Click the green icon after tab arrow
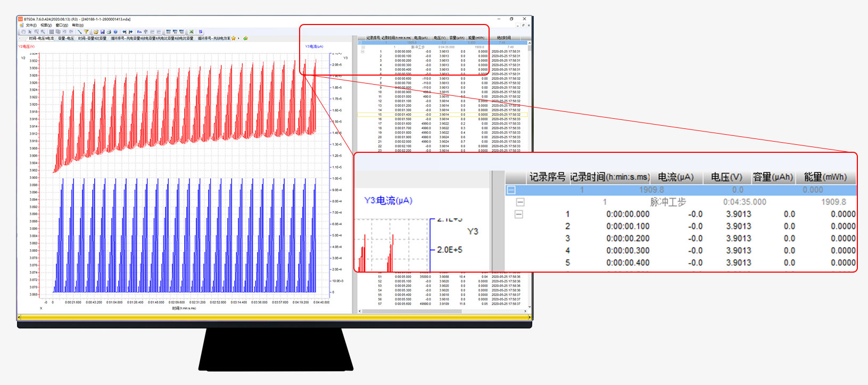868x385 pixels. 245,38
